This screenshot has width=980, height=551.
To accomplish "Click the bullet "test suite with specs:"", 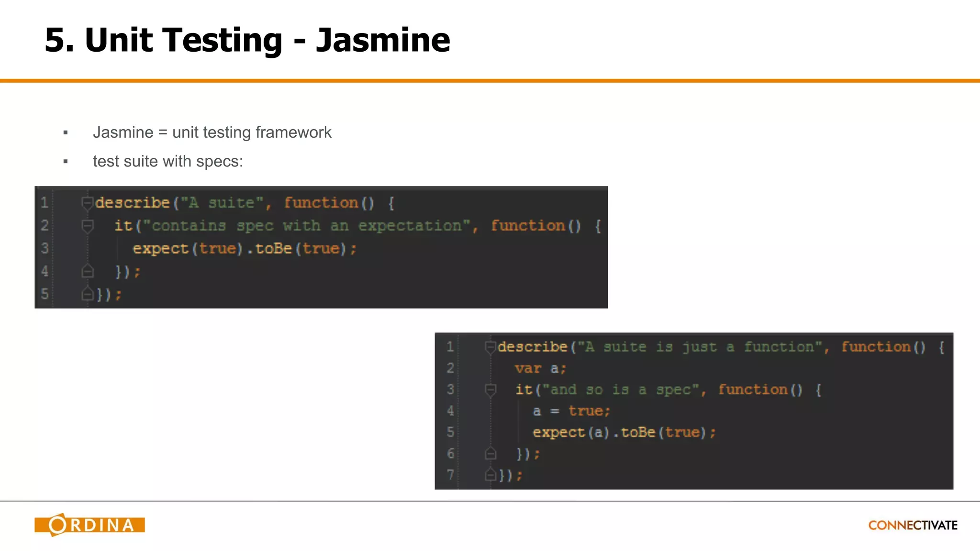I will point(168,162).
